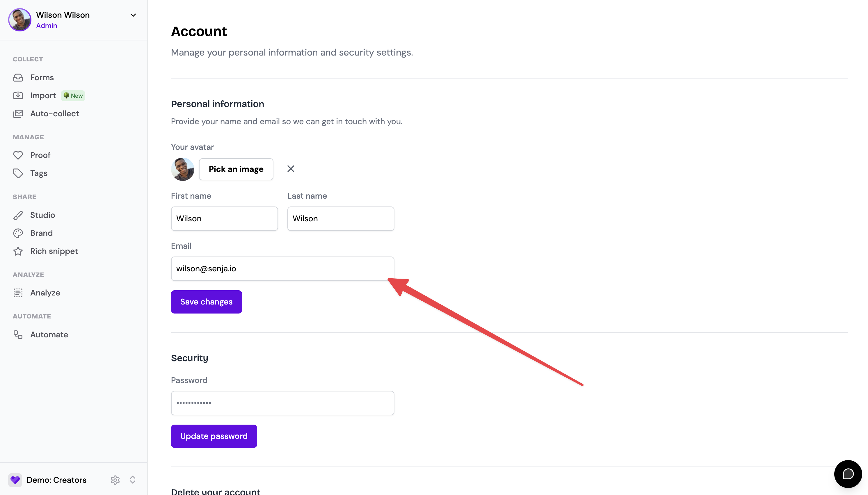The height and width of the screenshot is (495, 868).
Task: Open the chat support bubble
Action: [x=848, y=473]
